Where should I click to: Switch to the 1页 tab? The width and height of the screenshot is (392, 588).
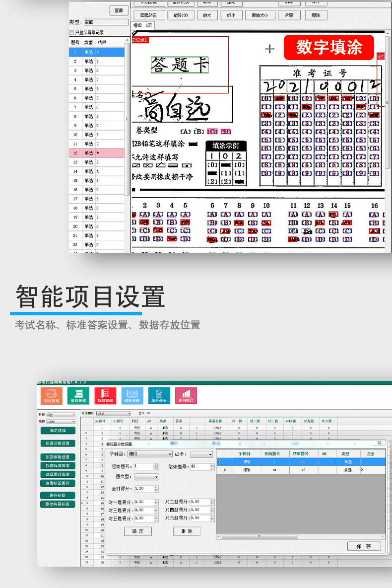click(x=149, y=25)
